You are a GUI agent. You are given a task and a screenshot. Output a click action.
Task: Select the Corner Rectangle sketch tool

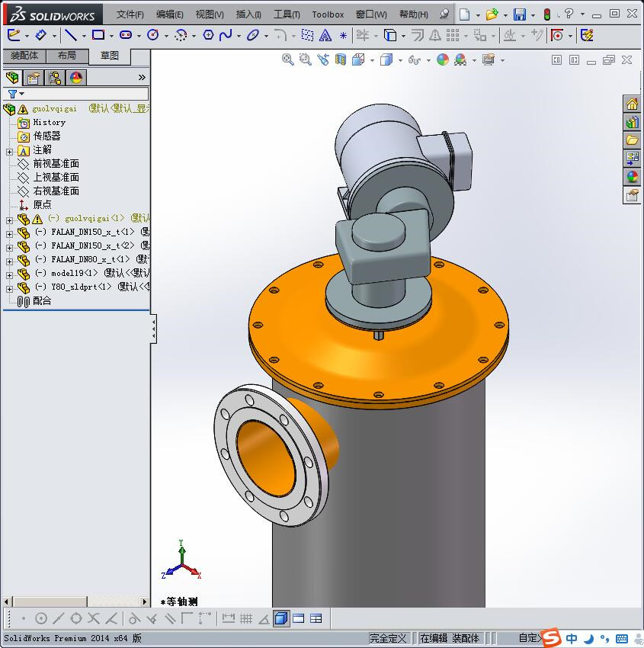coord(98,35)
